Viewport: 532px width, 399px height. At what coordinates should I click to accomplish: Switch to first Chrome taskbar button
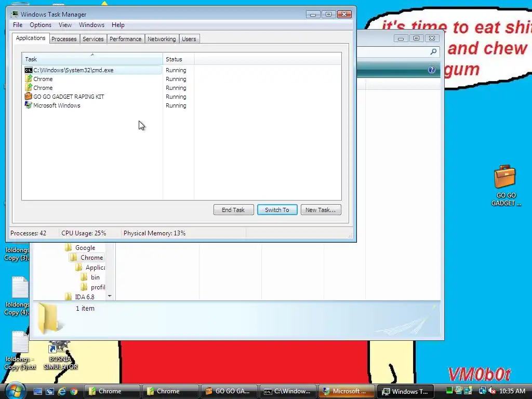[x=112, y=391]
